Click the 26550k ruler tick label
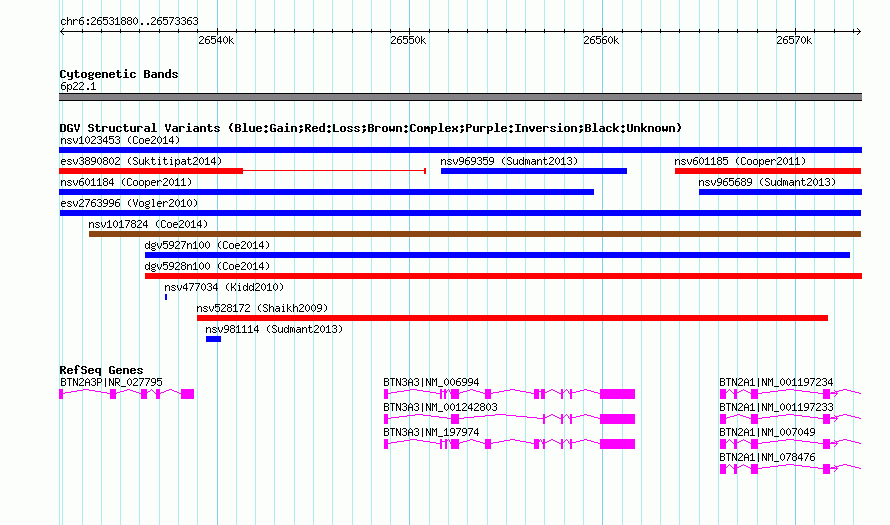 (408, 41)
